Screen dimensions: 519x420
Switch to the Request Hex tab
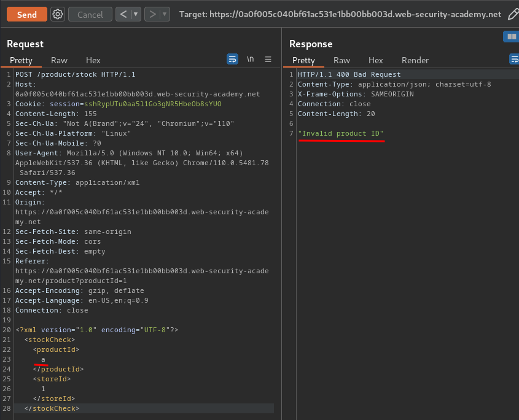pyautogui.click(x=93, y=60)
